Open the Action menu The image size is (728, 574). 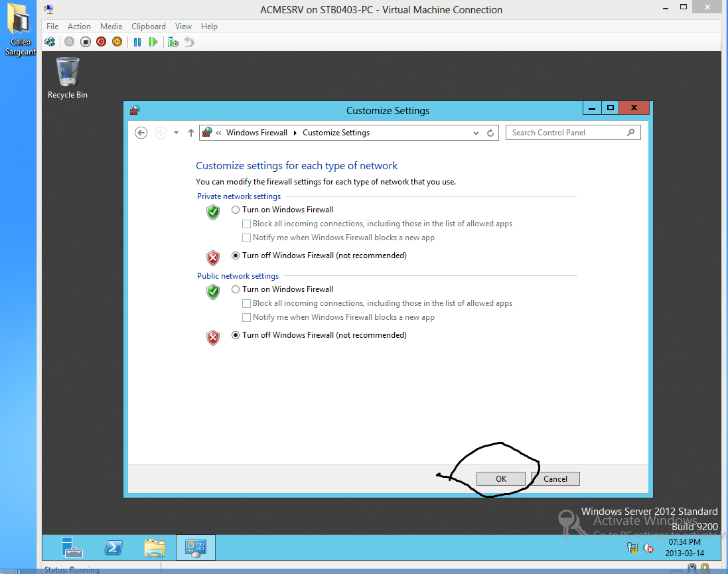[80, 27]
